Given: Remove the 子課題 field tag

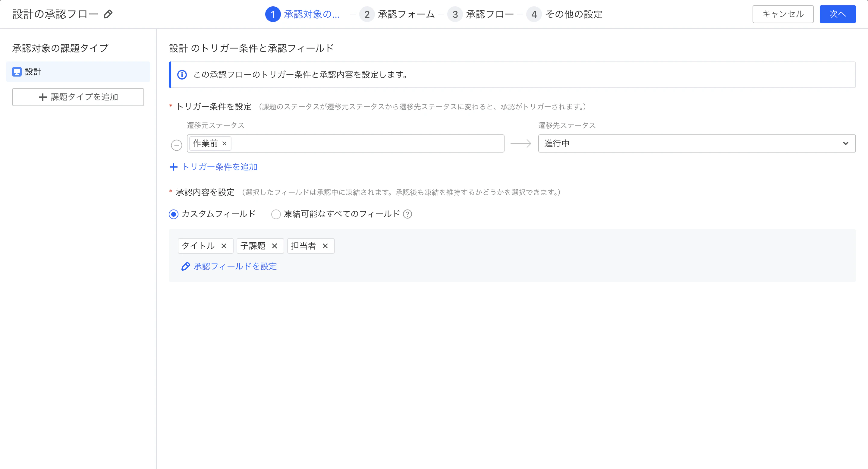Looking at the screenshot, I should click(275, 246).
